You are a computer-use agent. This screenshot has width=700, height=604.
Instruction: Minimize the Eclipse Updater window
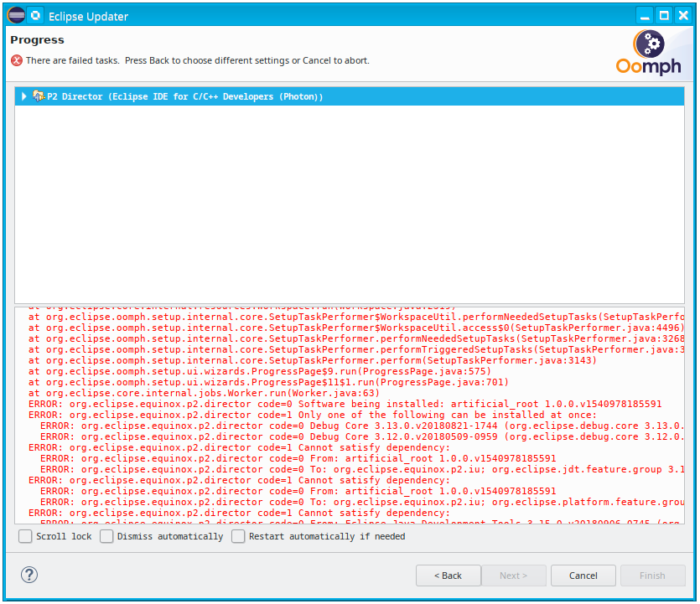tap(645, 16)
